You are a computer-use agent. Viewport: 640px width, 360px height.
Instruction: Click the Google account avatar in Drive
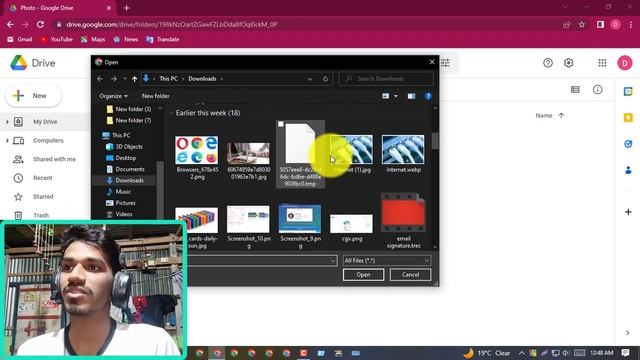click(624, 63)
